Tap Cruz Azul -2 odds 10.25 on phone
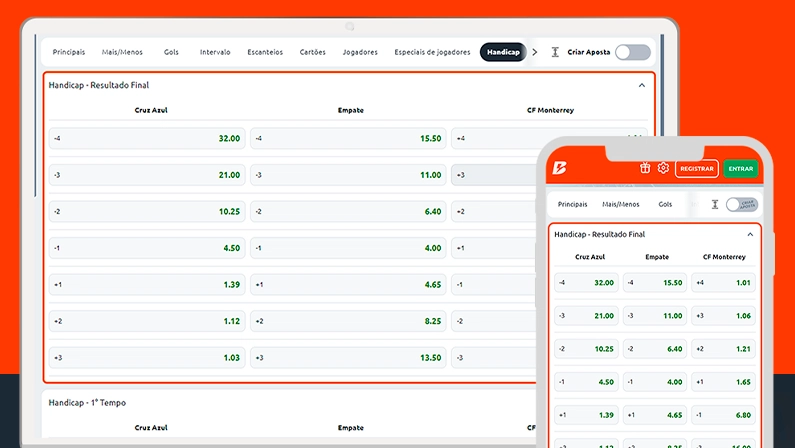Screen dimensions: 795x448 586,349
